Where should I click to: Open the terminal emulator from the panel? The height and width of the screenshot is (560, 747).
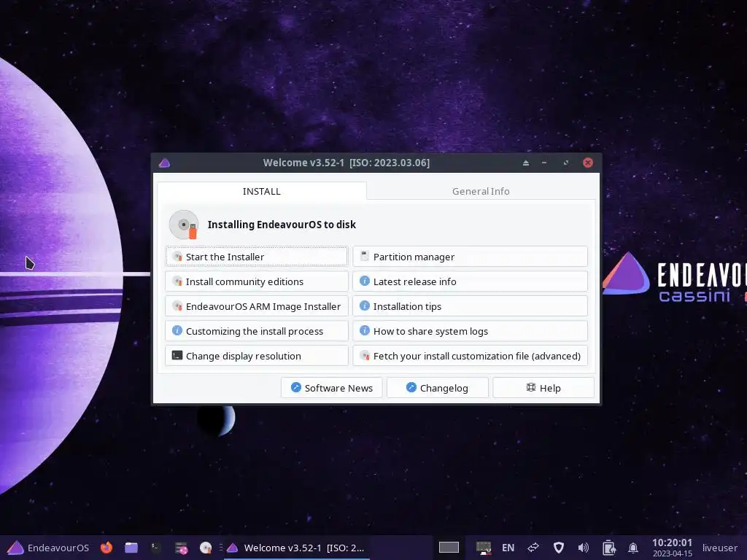pyautogui.click(x=155, y=548)
